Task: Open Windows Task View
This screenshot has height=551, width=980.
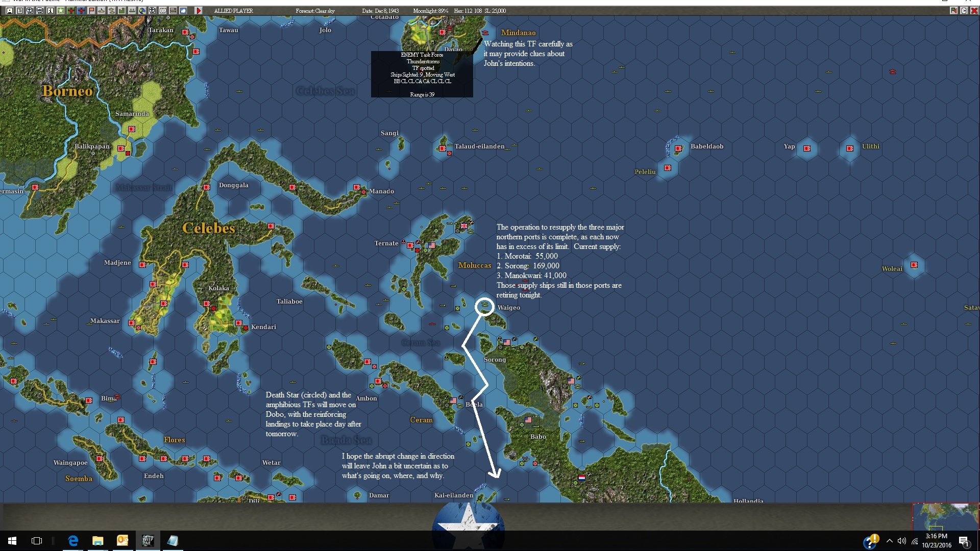Action: (x=37, y=541)
